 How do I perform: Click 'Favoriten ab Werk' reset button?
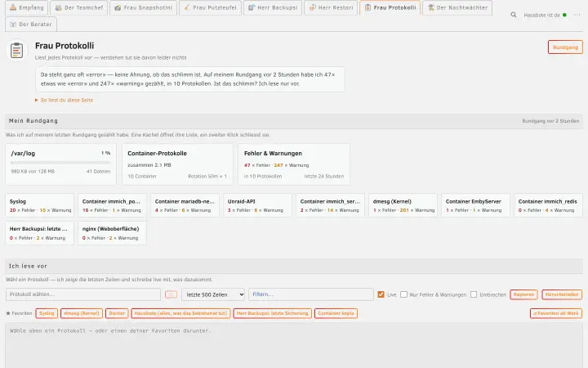pyautogui.click(x=556, y=313)
